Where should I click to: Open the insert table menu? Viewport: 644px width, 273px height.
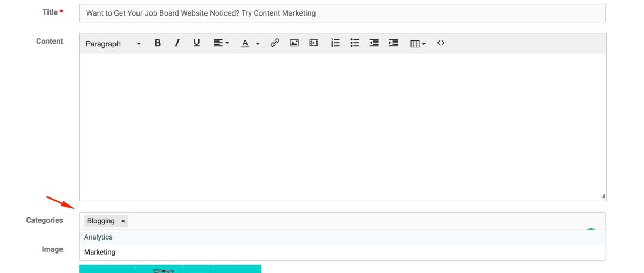point(418,43)
